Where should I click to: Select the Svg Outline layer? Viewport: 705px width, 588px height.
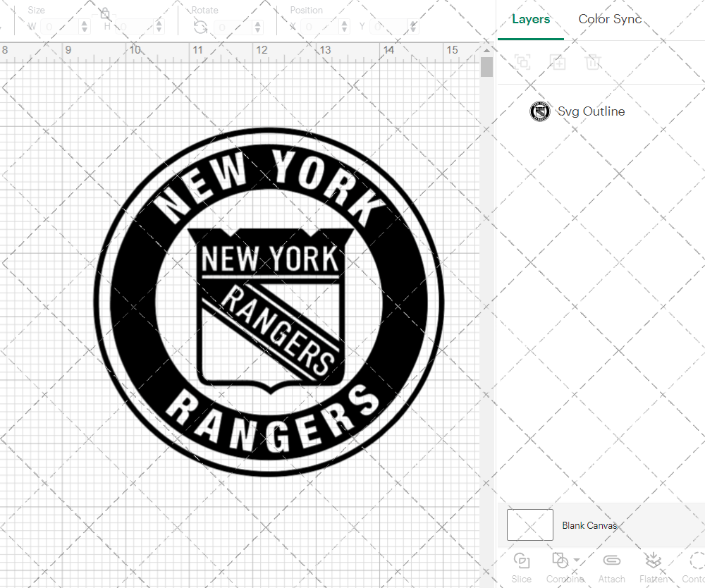point(591,111)
